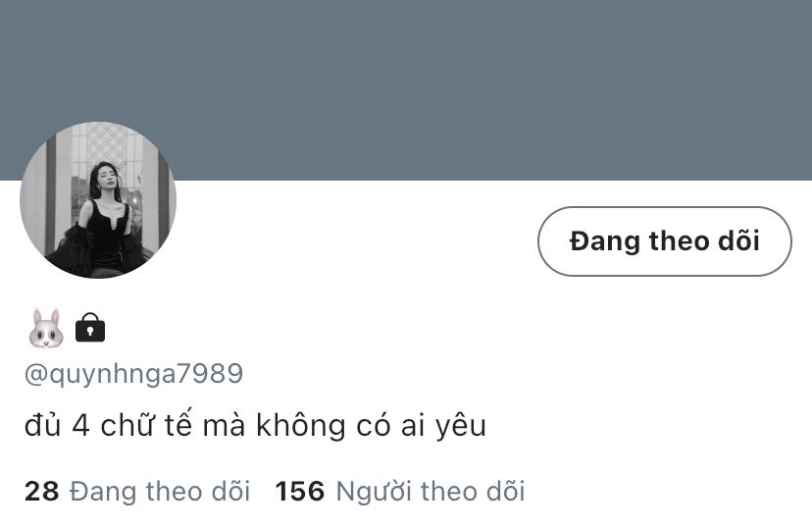812x529 pixels.
Task: Click the words "không có ai yêu" in bio
Action: [372, 425]
